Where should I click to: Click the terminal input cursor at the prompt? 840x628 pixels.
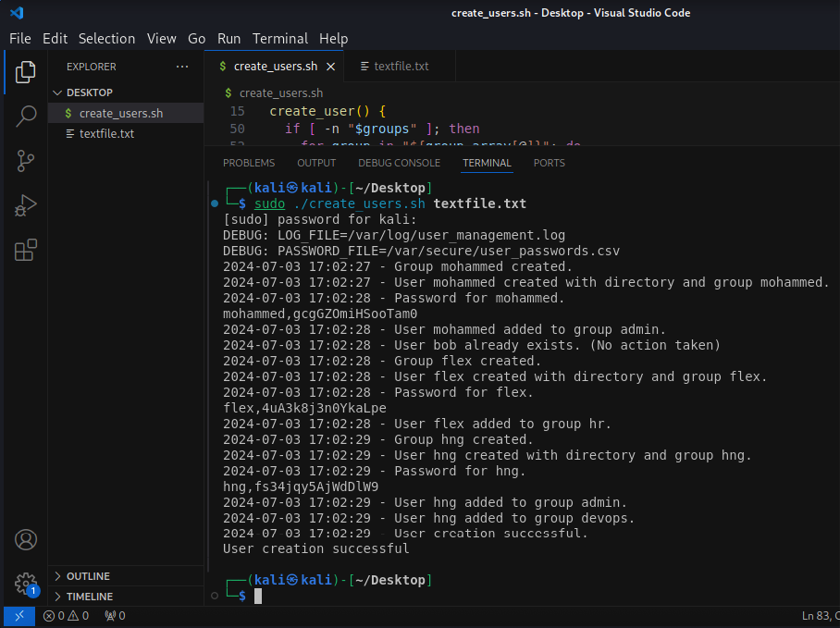pyautogui.click(x=258, y=596)
